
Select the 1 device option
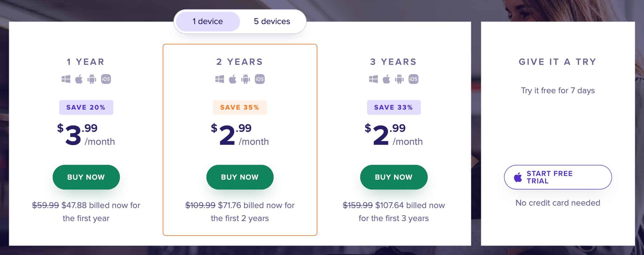click(x=208, y=21)
